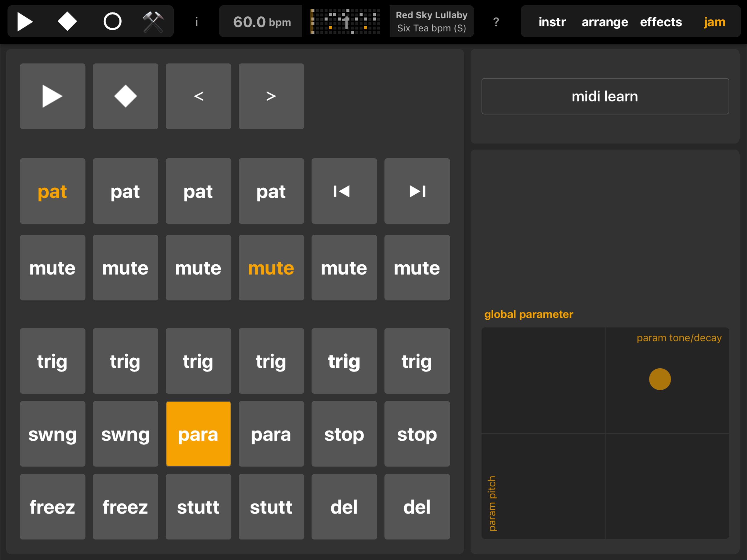Switch to the effects tab
Image resolution: width=747 pixels, height=560 pixels.
pos(661,22)
